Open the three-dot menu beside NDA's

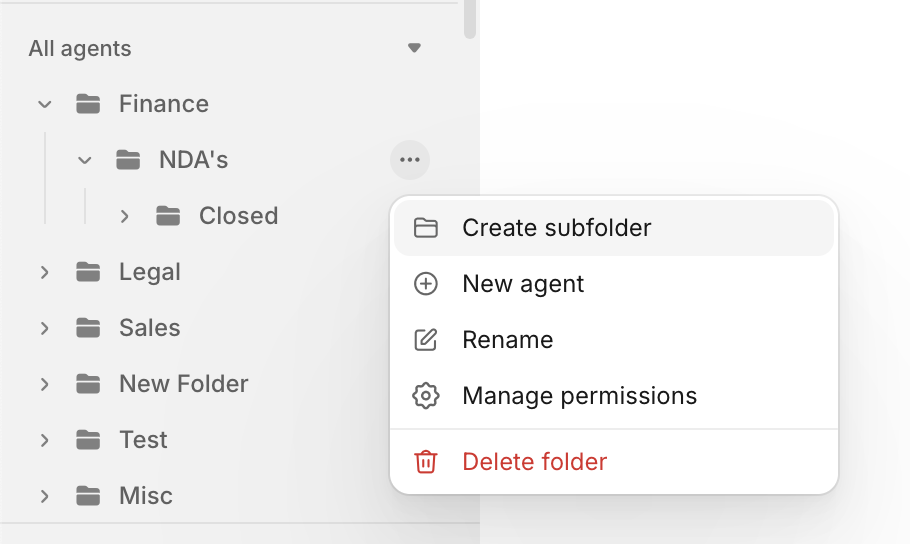pos(410,160)
